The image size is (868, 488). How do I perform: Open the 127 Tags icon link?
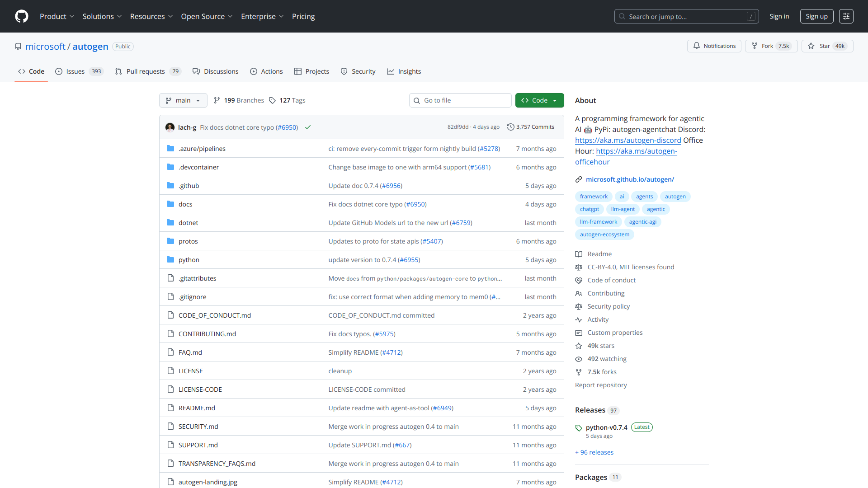pyautogui.click(x=273, y=100)
